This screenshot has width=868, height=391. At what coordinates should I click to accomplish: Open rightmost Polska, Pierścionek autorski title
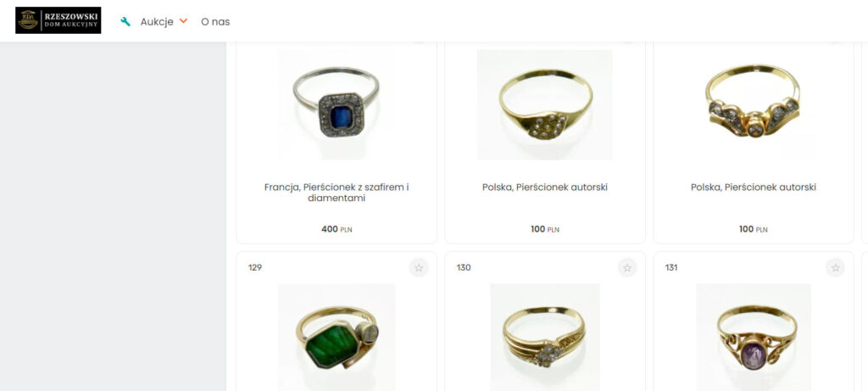754,187
